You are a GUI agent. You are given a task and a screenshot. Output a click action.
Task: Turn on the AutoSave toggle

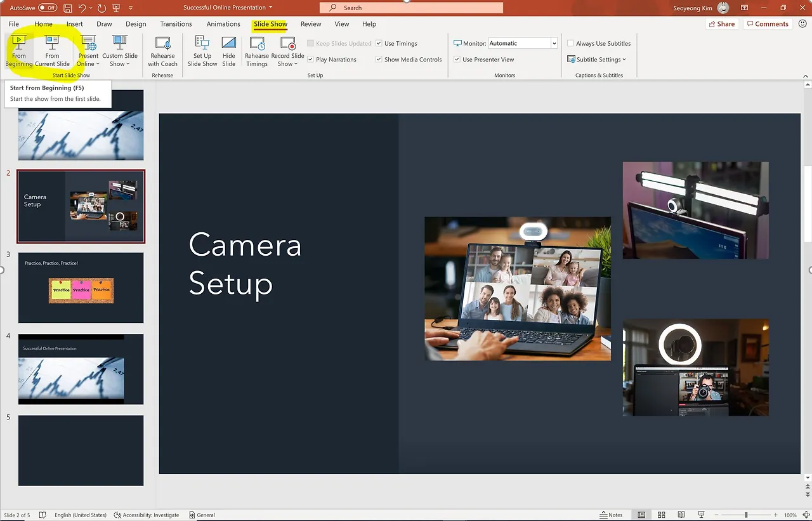coord(48,8)
